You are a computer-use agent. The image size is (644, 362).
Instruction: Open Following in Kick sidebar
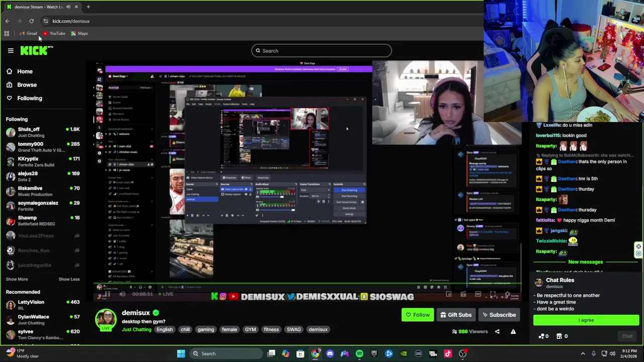pyautogui.click(x=24, y=99)
